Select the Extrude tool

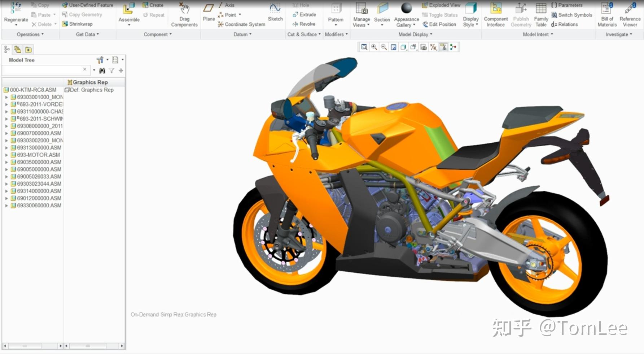305,14
